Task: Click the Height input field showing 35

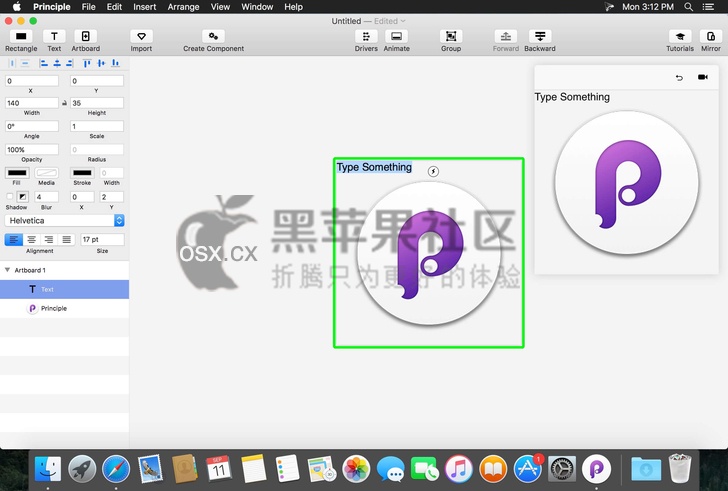Action: [x=97, y=103]
